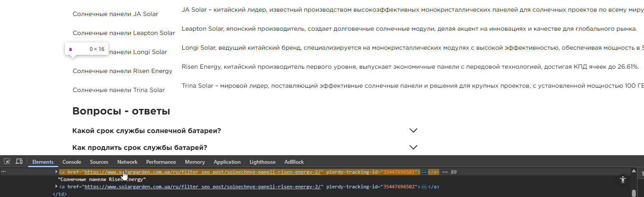Screen dimensions: 644x197
Task: Toggle the device toolbar icon
Action: pos(19,162)
